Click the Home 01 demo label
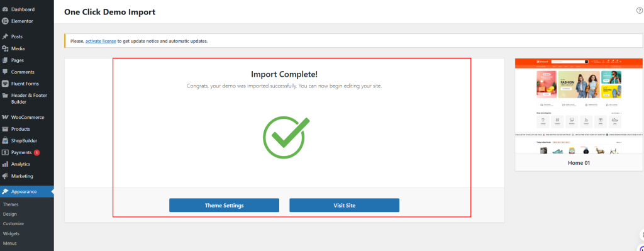The height and width of the screenshot is (251, 644). pyautogui.click(x=579, y=163)
